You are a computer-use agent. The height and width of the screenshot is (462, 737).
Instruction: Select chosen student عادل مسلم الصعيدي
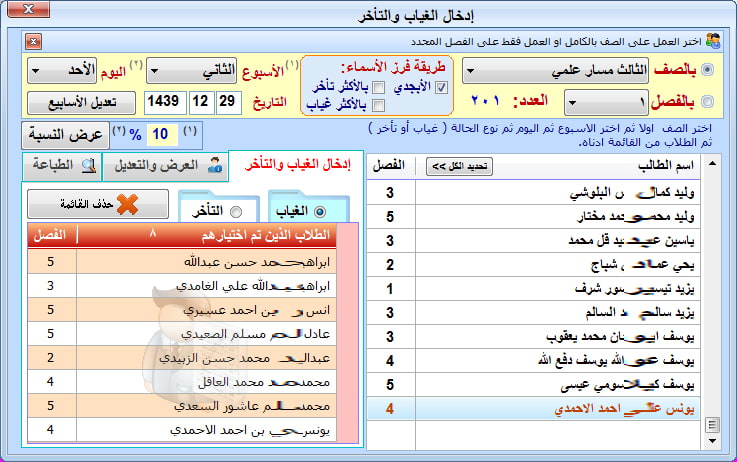182,334
